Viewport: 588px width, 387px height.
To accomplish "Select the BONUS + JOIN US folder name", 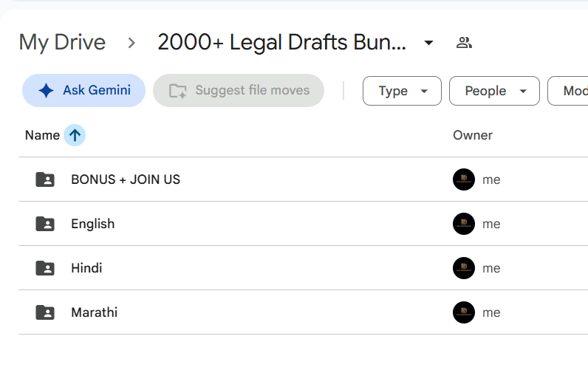I will pyautogui.click(x=126, y=179).
